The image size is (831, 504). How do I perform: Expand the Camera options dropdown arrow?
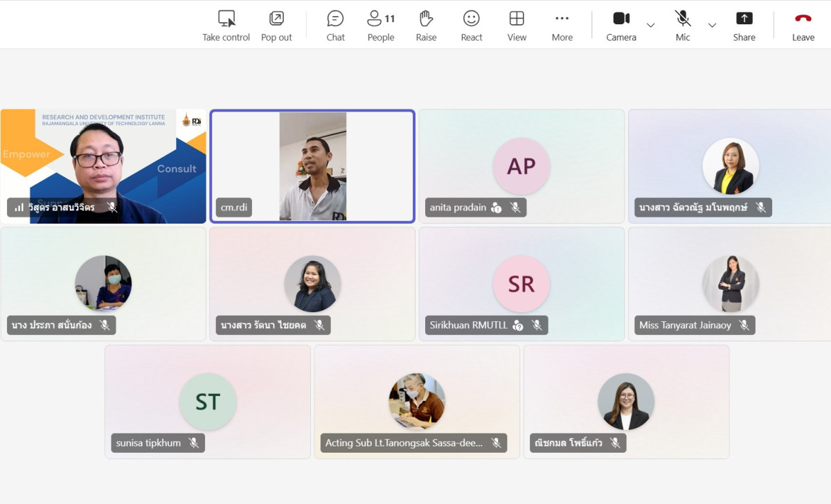[x=650, y=26]
